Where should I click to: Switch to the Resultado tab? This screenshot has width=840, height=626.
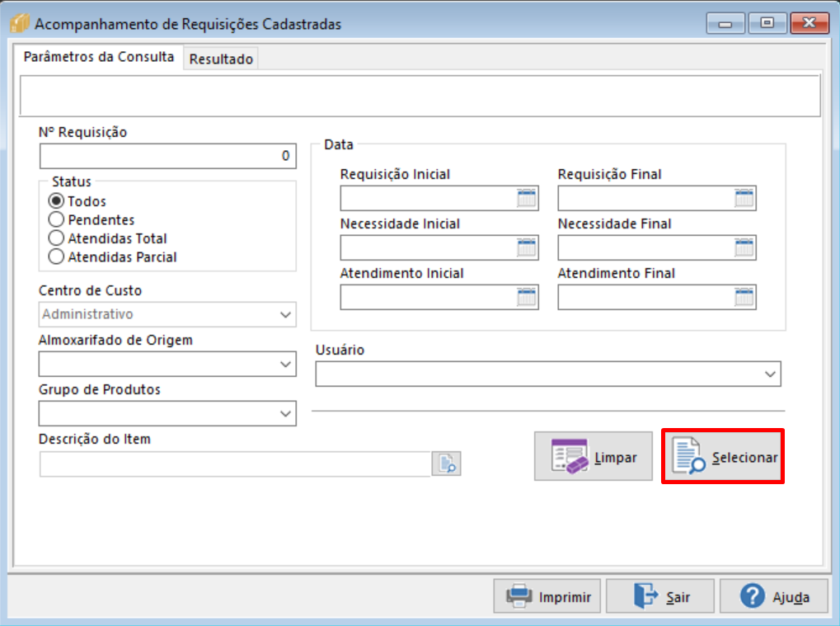[221, 59]
